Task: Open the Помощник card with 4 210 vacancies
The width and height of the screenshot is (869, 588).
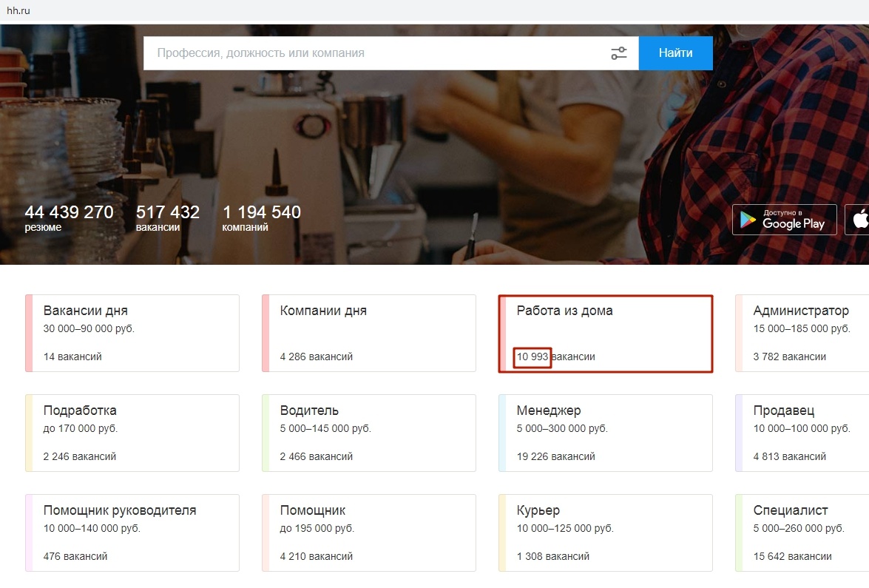Action: click(369, 533)
